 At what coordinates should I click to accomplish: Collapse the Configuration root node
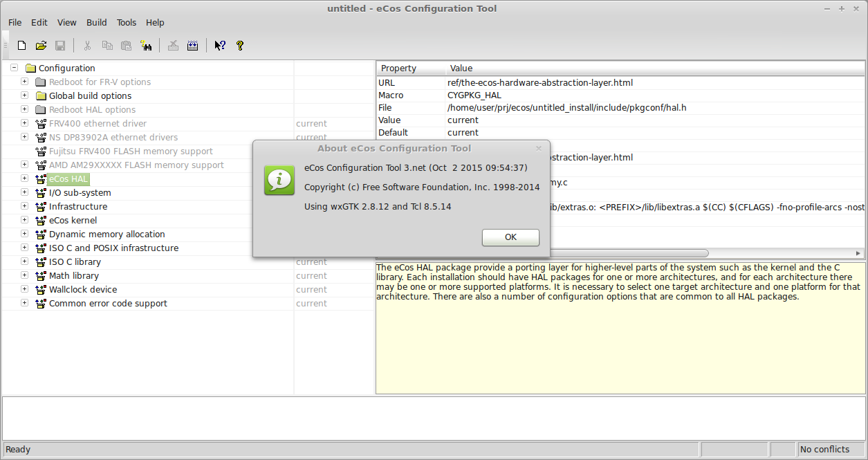point(15,68)
